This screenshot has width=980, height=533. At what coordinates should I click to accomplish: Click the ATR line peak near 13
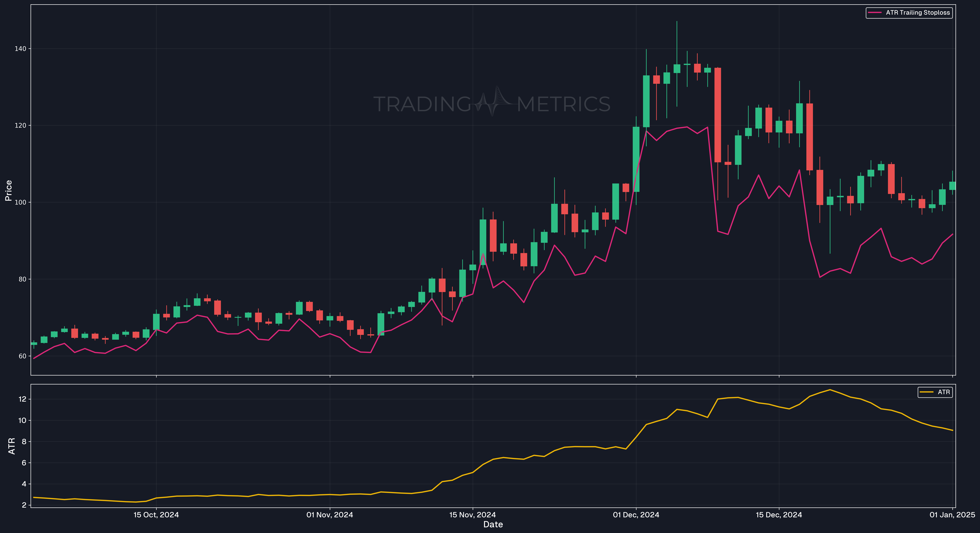(x=830, y=390)
